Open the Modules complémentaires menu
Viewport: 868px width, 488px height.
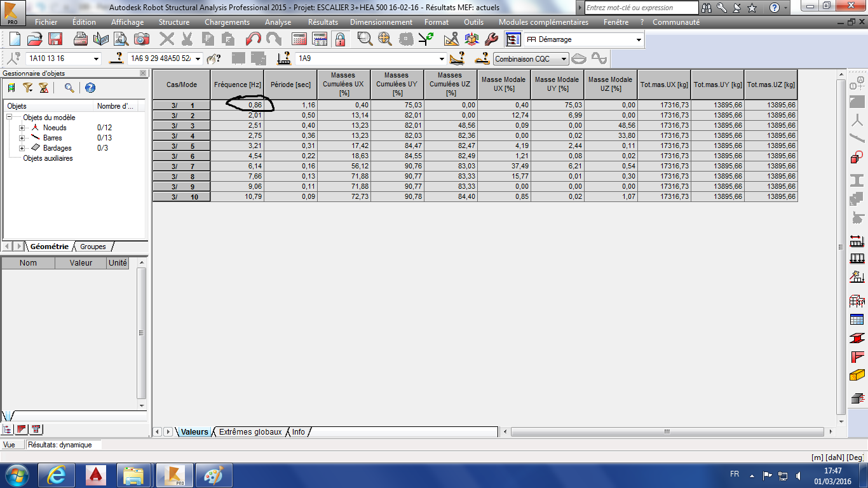(543, 22)
